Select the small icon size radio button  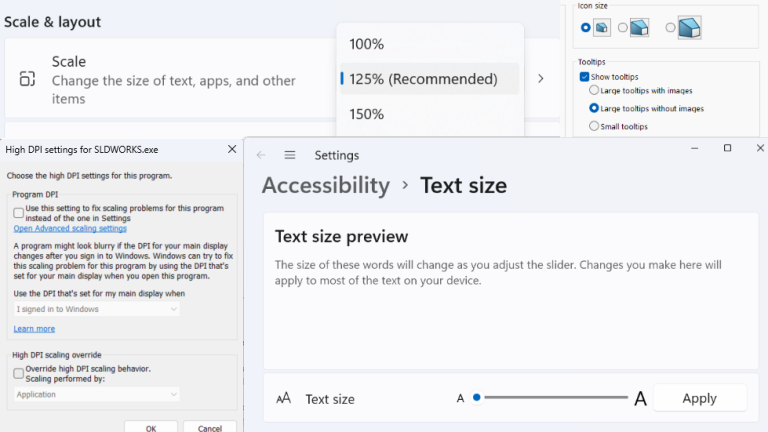click(x=585, y=27)
